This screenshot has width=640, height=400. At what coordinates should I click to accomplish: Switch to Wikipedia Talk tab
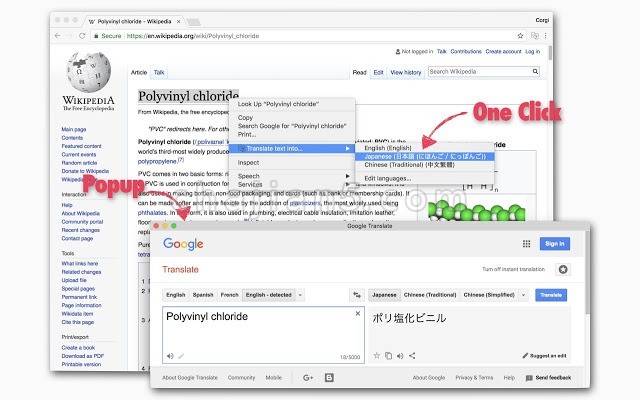tap(159, 72)
